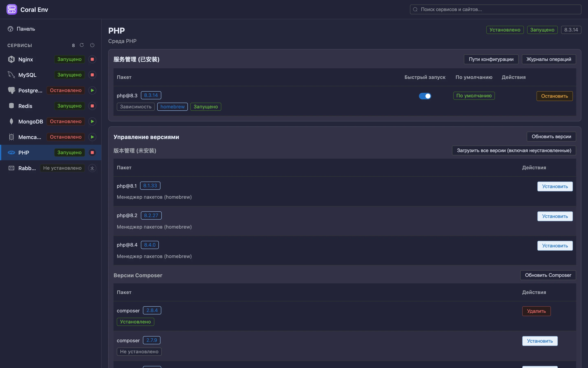This screenshot has width=588, height=368.
Task: Click the 8.3.14 version badge in header
Action: [571, 30]
